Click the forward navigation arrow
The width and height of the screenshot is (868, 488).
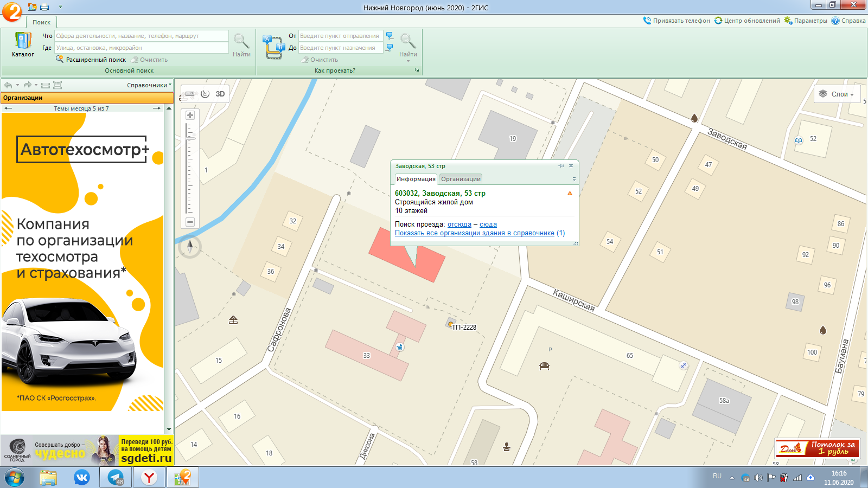[x=27, y=85]
